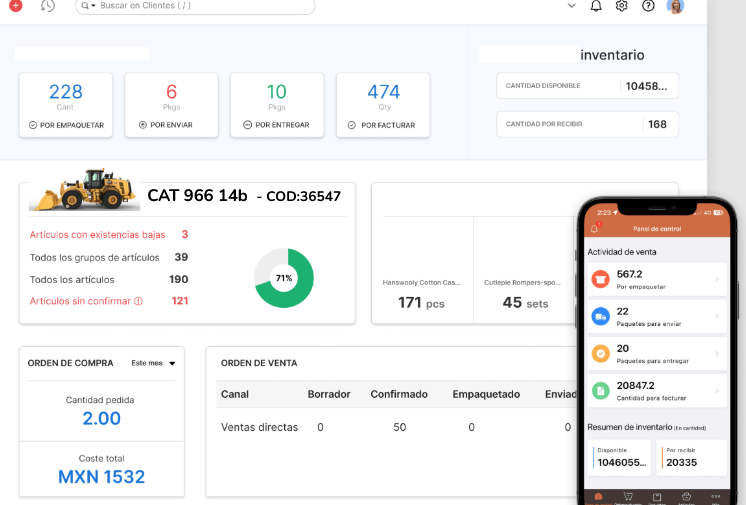Expand the chevron dropdown beside the bell

tap(572, 6)
